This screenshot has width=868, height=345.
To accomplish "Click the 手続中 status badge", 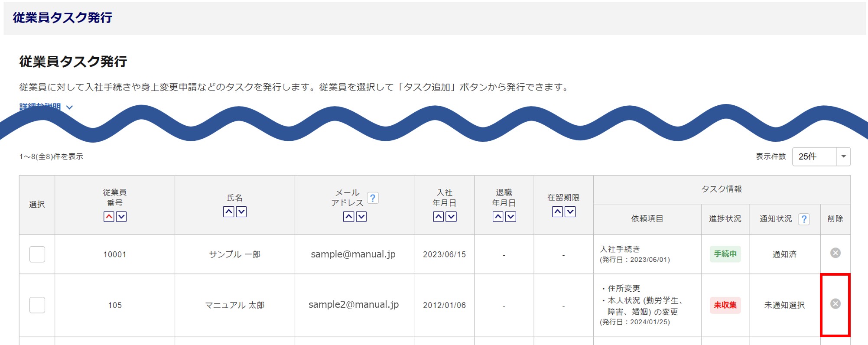I will 725,254.
